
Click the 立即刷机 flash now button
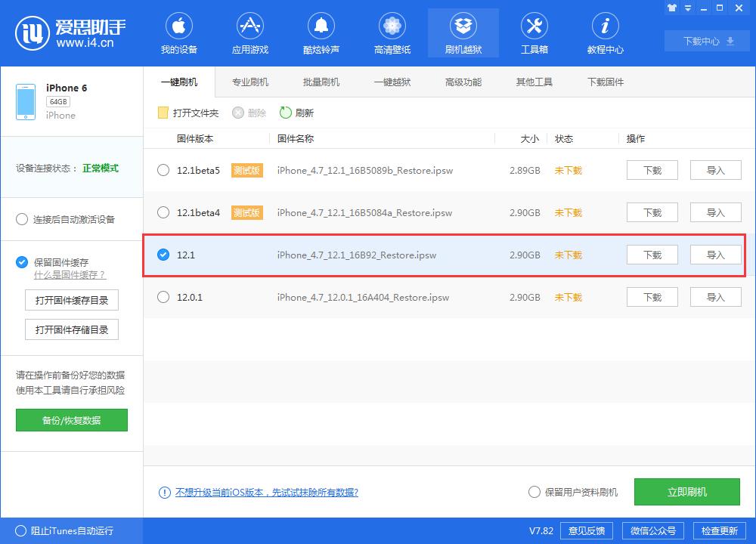pos(686,492)
